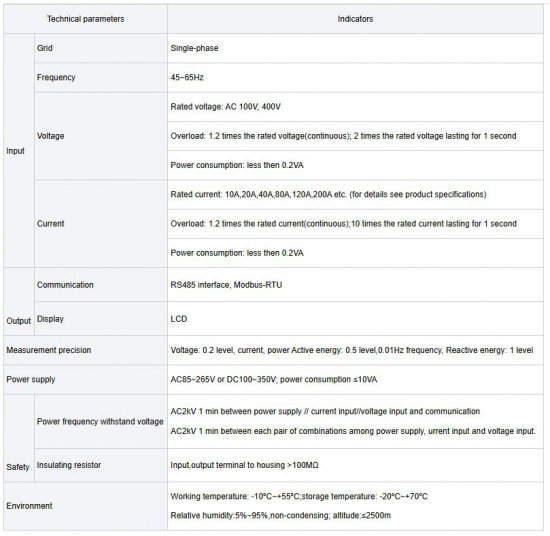
Task: Click the Indicators column header
Action: [355, 19]
